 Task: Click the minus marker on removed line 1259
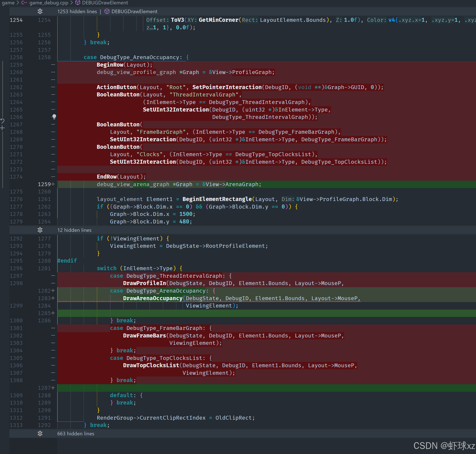click(x=53, y=65)
